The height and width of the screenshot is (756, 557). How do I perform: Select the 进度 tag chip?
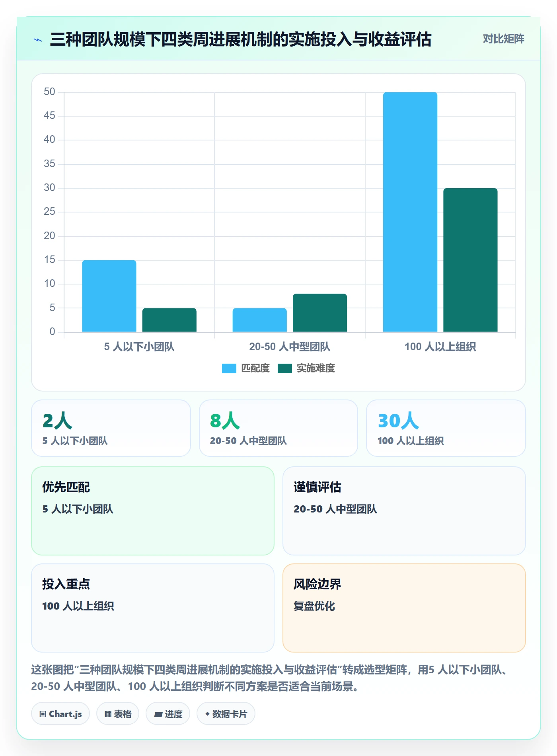[168, 714]
